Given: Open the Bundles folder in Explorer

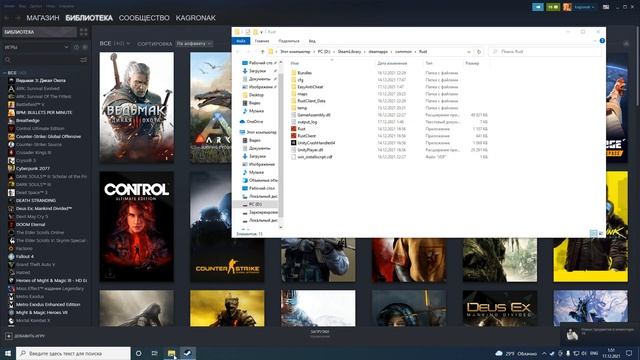Looking at the screenshot, I should coord(304,73).
